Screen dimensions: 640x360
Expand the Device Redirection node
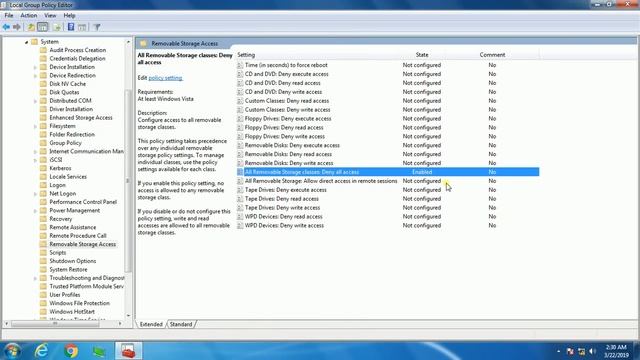pyautogui.click(x=36, y=76)
